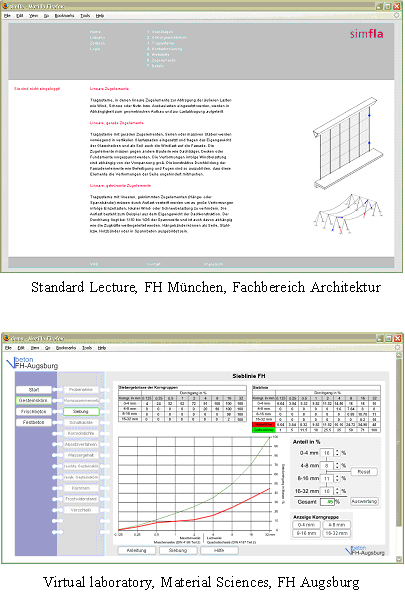Select the Gesteinskörnung sidebar button
This screenshot has height=592, width=405.
34,400
